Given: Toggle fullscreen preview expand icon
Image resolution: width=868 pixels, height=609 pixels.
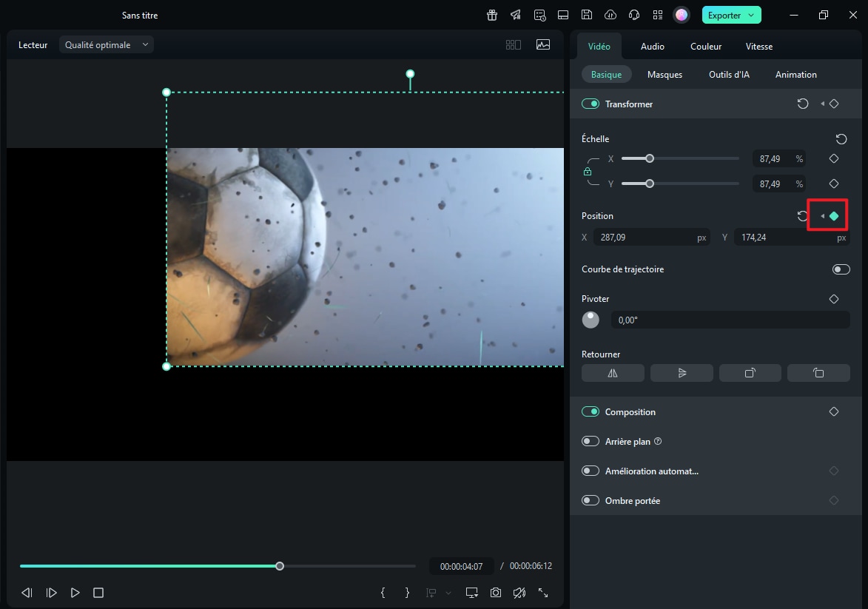Looking at the screenshot, I should [543, 593].
